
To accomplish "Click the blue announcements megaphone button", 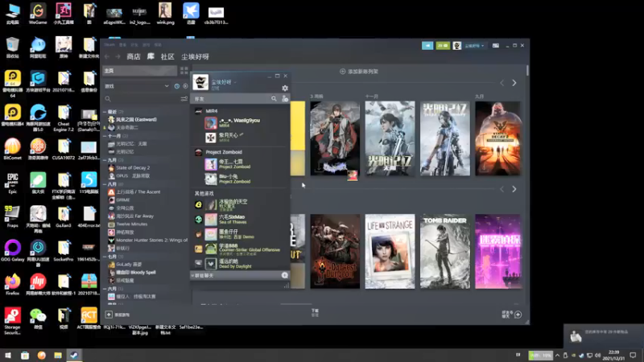I will point(427,46).
